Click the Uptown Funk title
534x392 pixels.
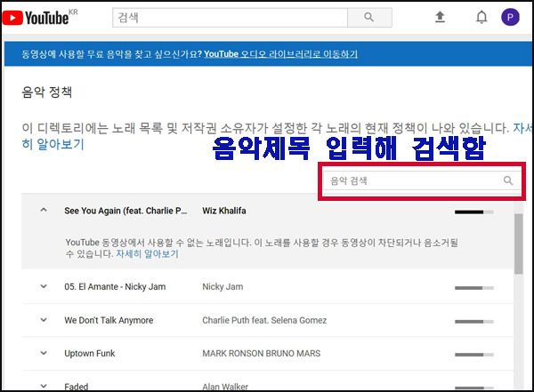(90, 354)
